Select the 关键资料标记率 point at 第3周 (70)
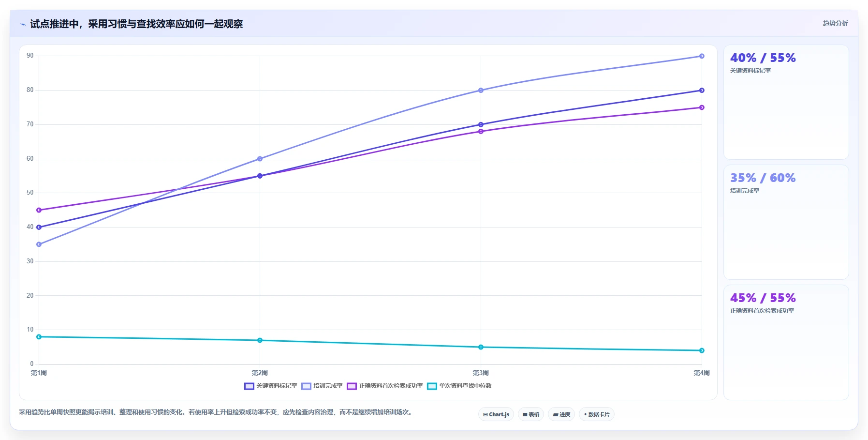This screenshot has width=868, height=440. pos(481,124)
